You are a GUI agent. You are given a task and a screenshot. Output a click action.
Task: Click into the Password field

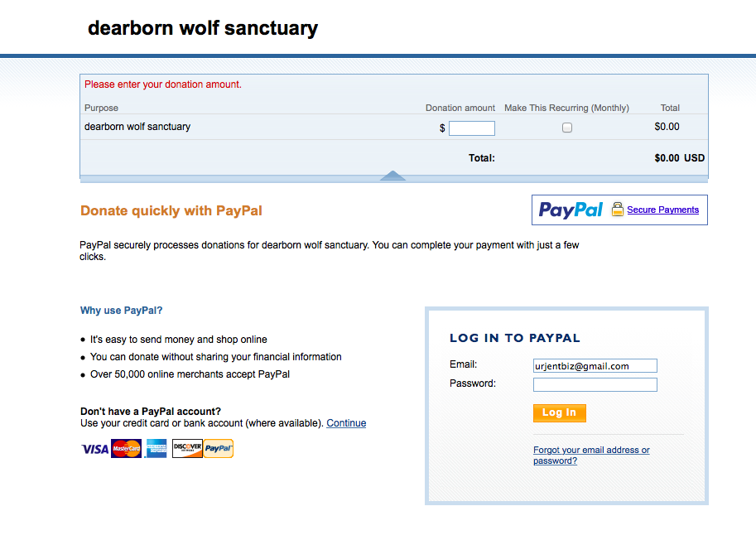[x=595, y=384]
